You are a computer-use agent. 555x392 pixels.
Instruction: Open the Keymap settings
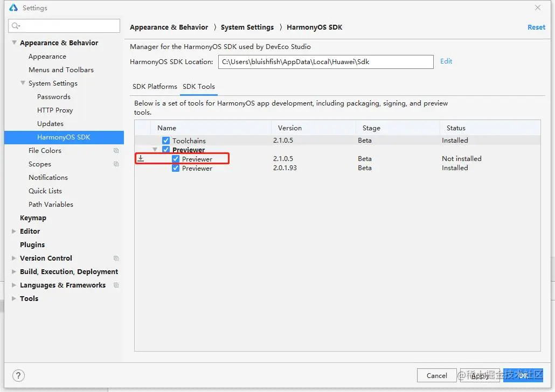33,218
